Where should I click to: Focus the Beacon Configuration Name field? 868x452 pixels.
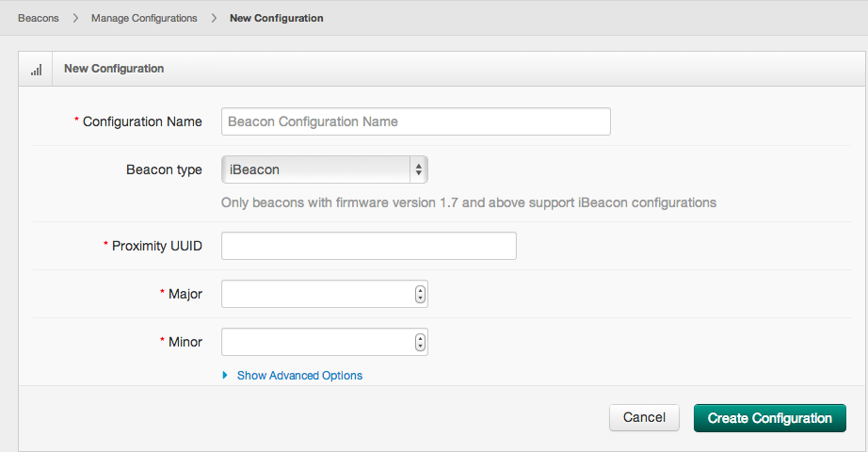click(x=416, y=121)
